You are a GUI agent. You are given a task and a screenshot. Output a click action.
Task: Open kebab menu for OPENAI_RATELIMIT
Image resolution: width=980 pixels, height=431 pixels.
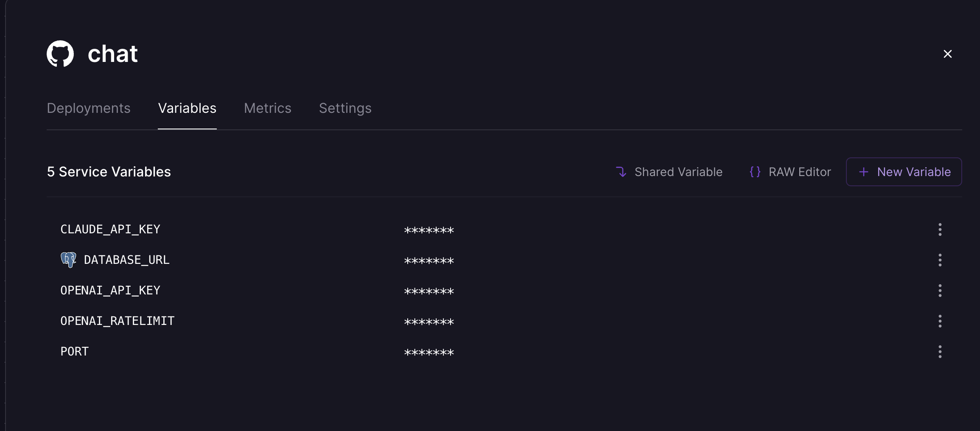pyautogui.click(x=940, y=321)
